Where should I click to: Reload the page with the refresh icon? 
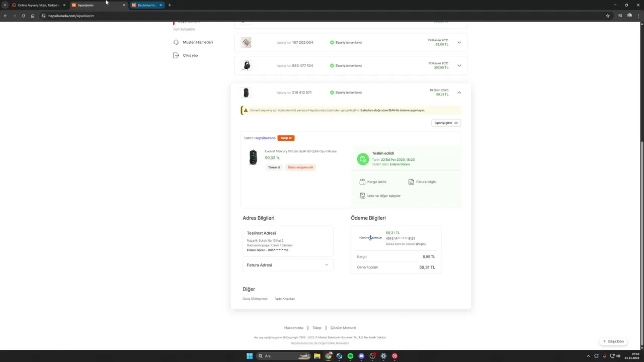23,16
